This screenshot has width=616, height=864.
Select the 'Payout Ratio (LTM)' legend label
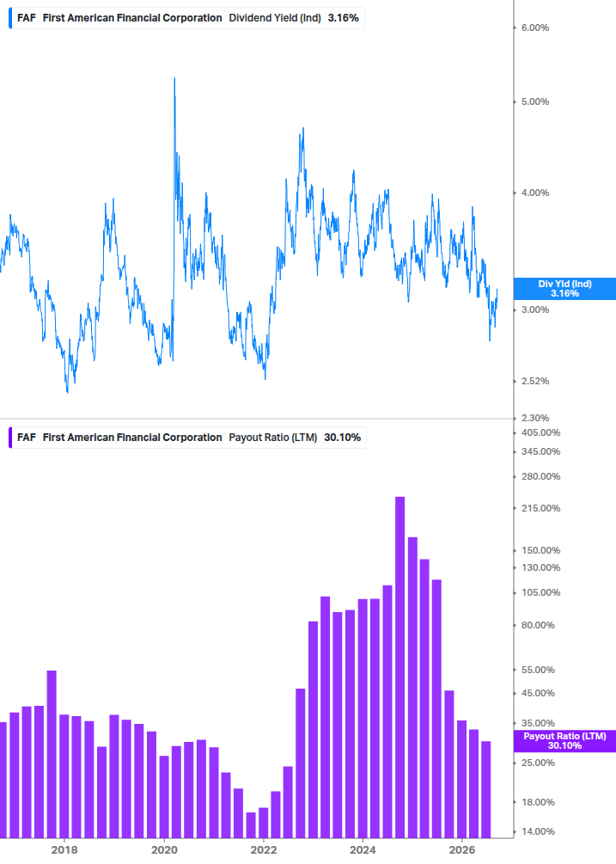coord(273,438)
